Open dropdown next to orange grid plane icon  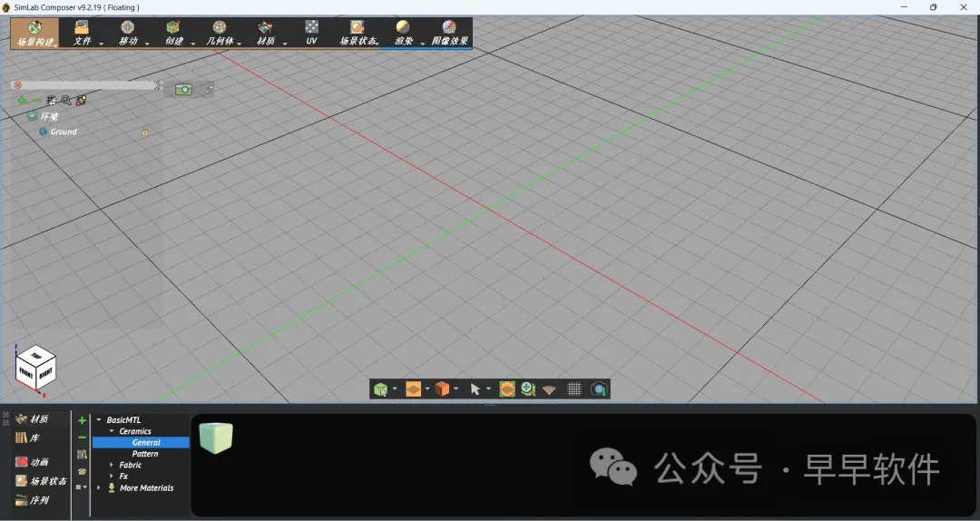point(427,389)
